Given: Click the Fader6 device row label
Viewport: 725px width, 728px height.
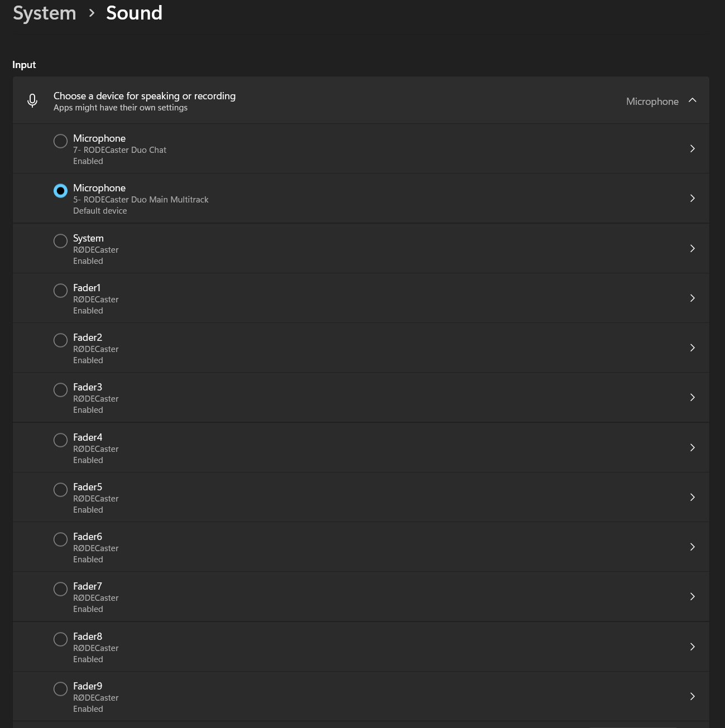Looking at the screenshot, I should point(88,537).
